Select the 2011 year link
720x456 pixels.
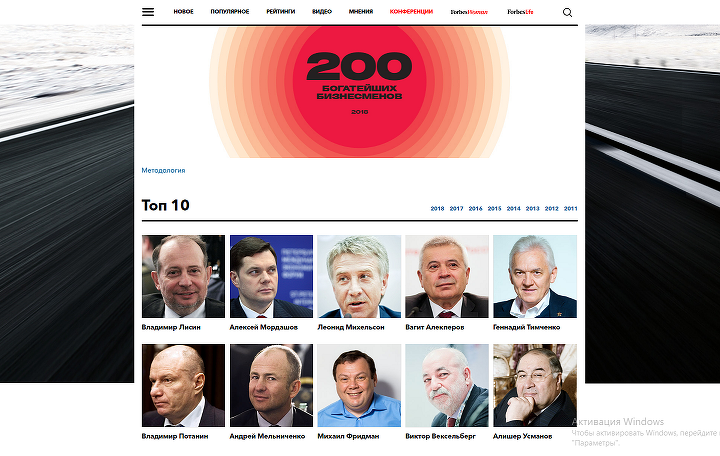coord(570,208)
